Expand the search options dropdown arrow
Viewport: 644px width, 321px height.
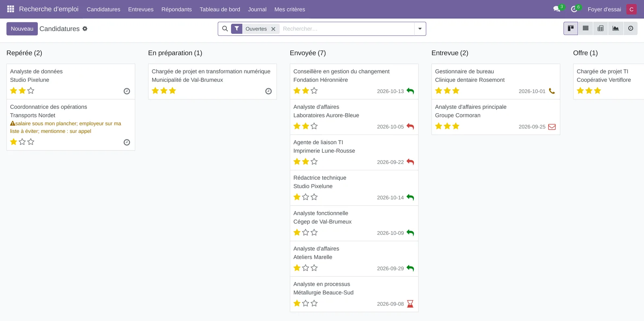pyautogui.click(x=420, y=29)
